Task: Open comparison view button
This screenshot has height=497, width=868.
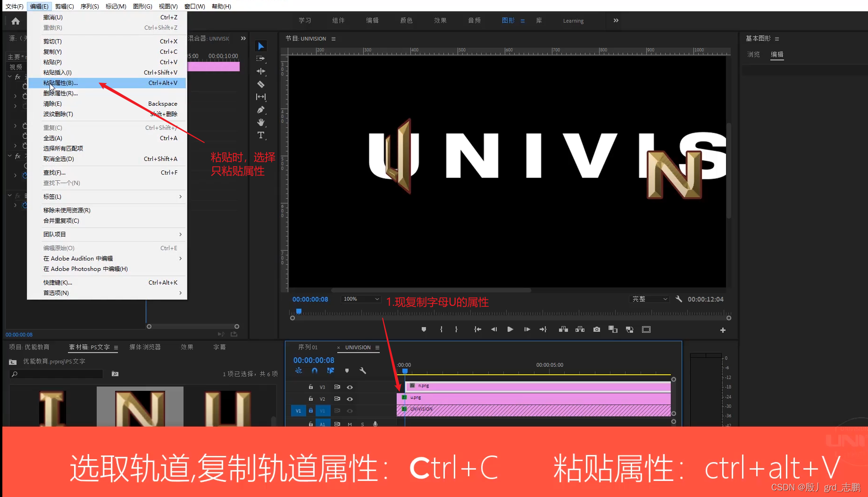Action: (x=613, y=329)
